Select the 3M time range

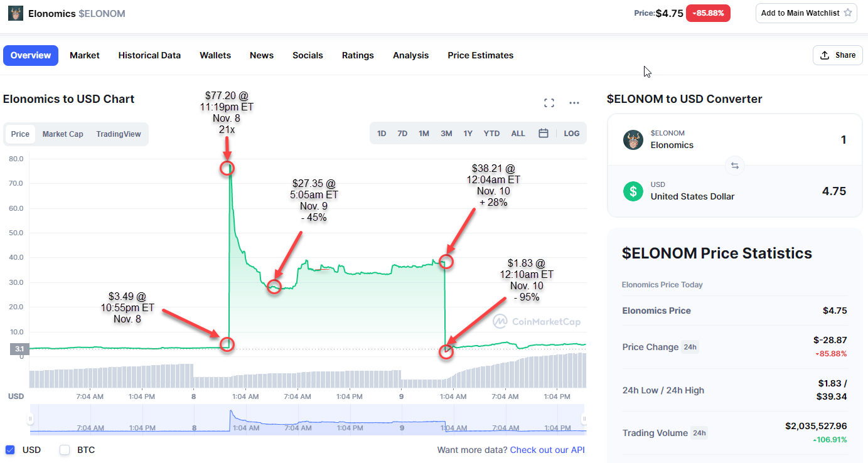click(x=446, y=134)
